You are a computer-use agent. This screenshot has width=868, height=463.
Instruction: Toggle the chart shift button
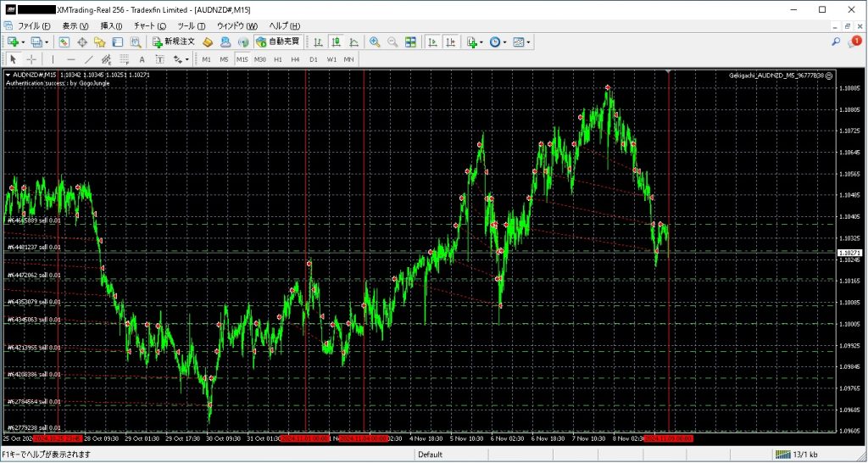coord(450,42)
